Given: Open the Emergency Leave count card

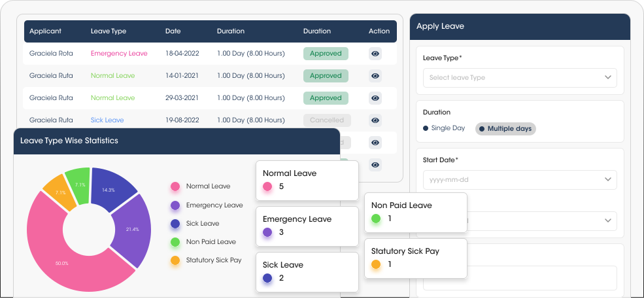Looking at the screenshot, I should click(x=307, y=226).
